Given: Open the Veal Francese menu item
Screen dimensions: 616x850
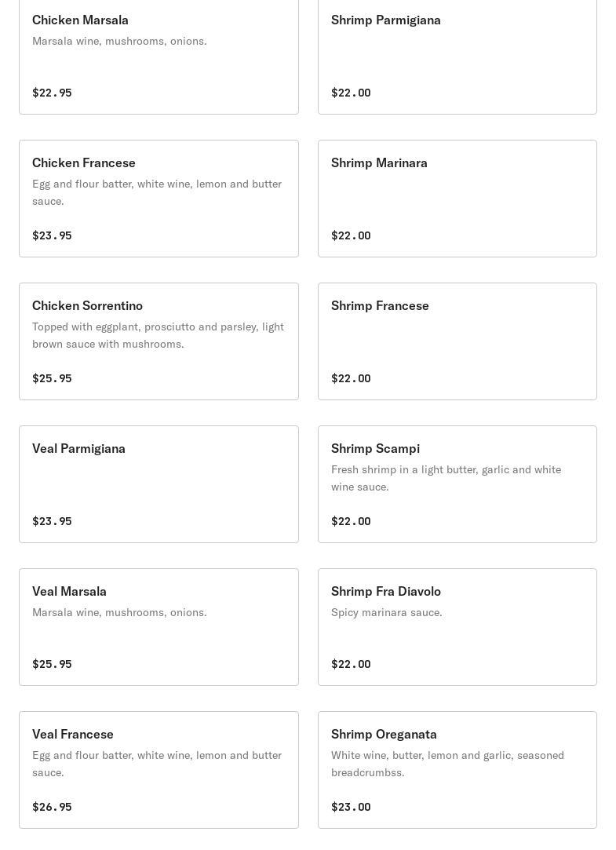Looking at the screenshot, I should click(x=73, y=735).
